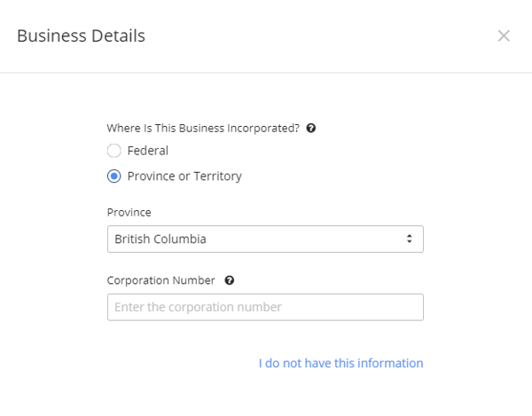Open the Province dropdown
Image resolution: width=532 pixels, height=416 pixels.
coord(265,239)
